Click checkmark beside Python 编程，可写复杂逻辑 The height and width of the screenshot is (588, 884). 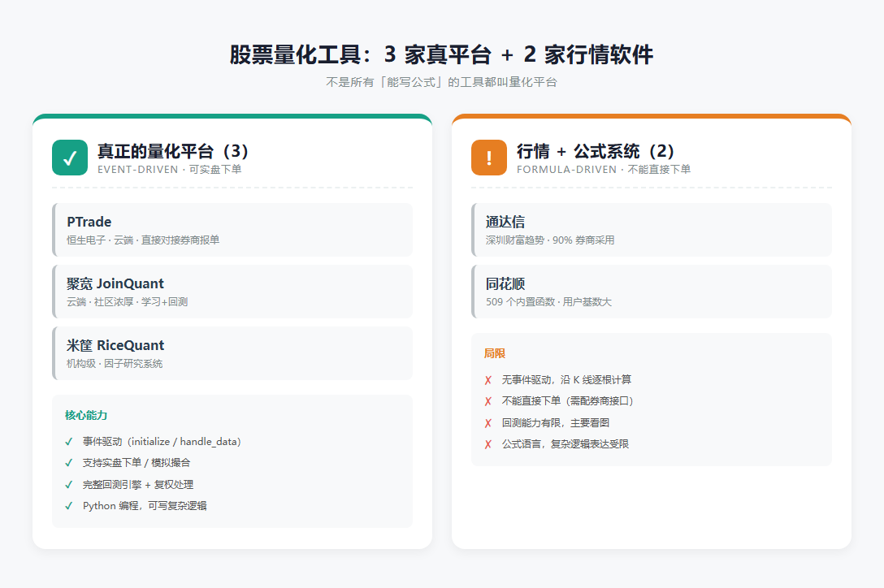[69, 506]
